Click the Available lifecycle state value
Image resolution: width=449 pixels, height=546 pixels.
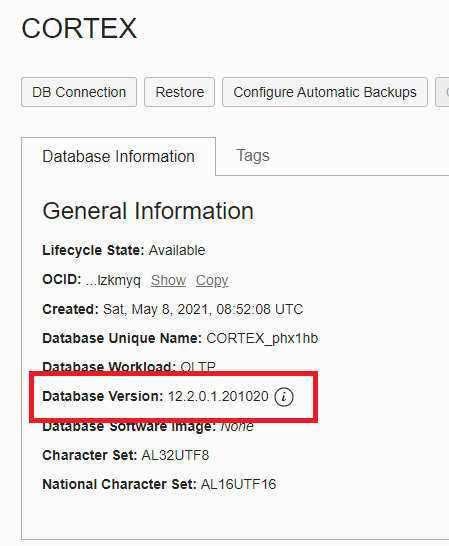pyautogui.click(x=177, y=250)
